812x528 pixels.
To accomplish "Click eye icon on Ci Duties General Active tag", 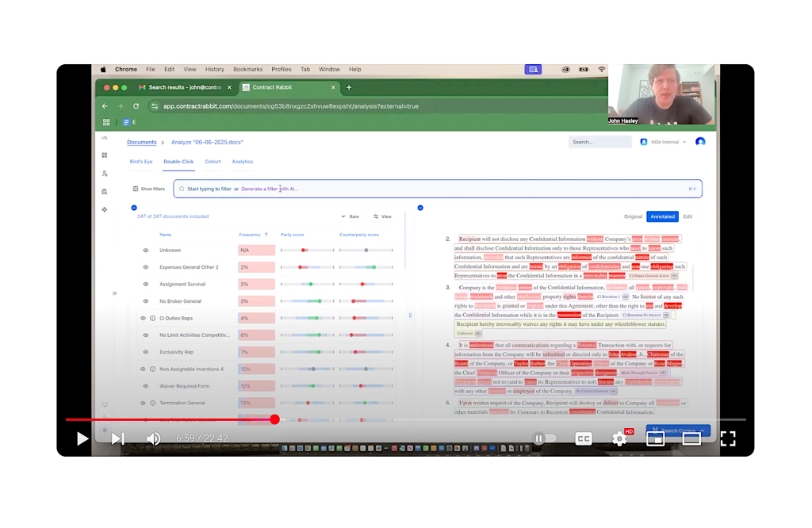I will coord(674,276).
